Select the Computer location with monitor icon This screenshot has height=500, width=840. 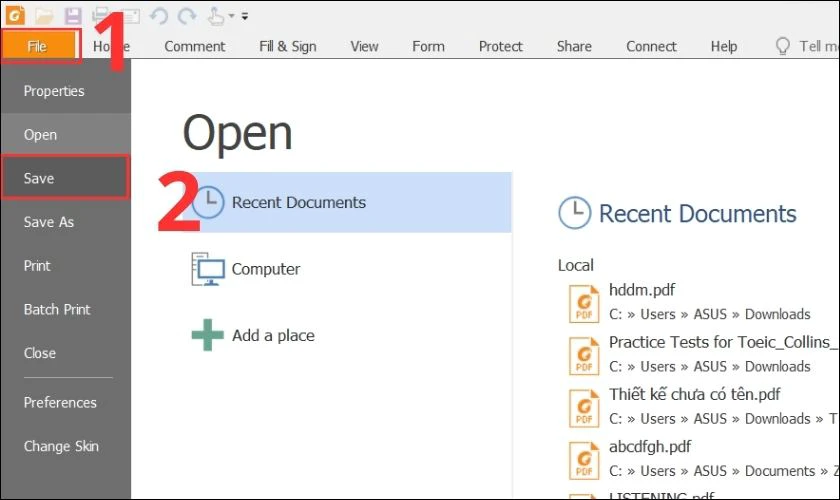click(348, 269)
